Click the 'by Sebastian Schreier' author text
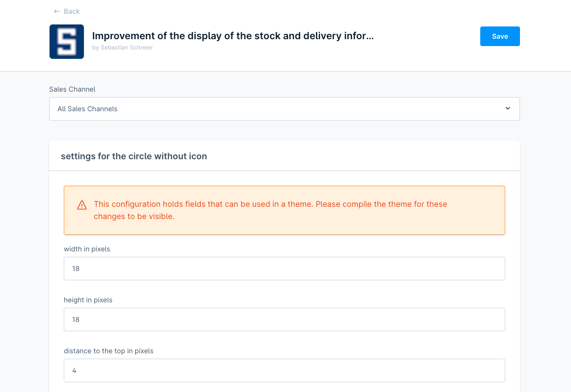The width and height of the screenshot is (571, 392). coord(122,48)
